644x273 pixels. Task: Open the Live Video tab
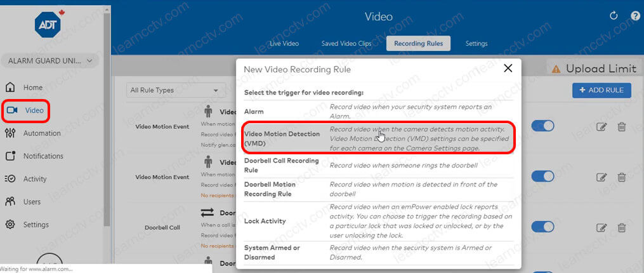[x=284, y=44]
